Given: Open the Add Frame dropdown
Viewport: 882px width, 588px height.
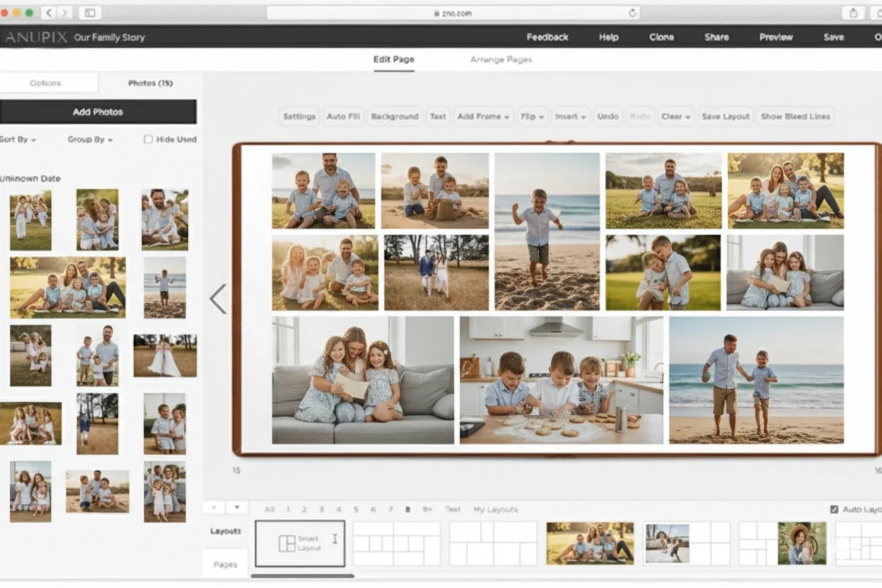Looking at the screenshot, I should coord(483,117).
